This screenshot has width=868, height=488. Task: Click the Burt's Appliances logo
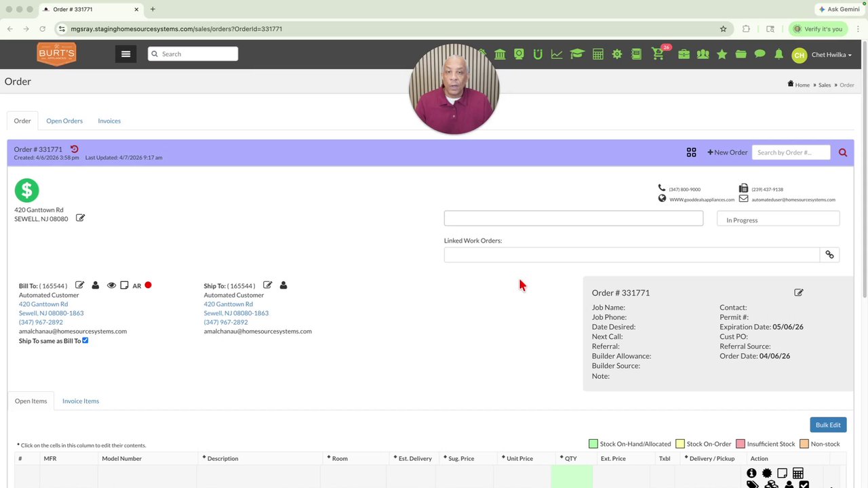56,54
